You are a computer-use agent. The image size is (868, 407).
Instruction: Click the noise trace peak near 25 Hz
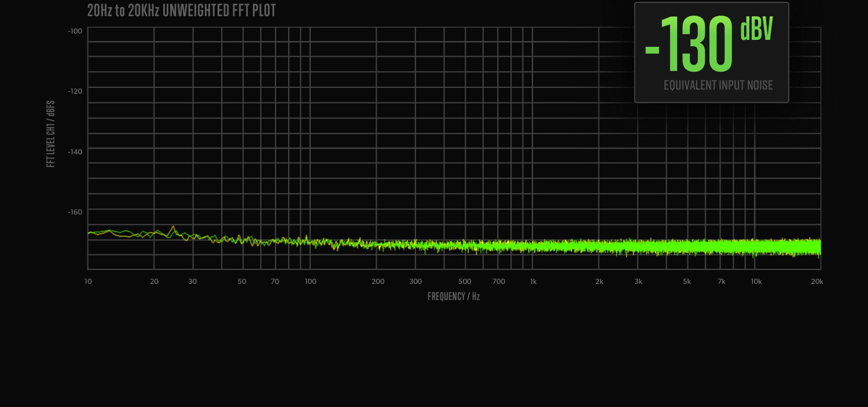click(172, 227)
